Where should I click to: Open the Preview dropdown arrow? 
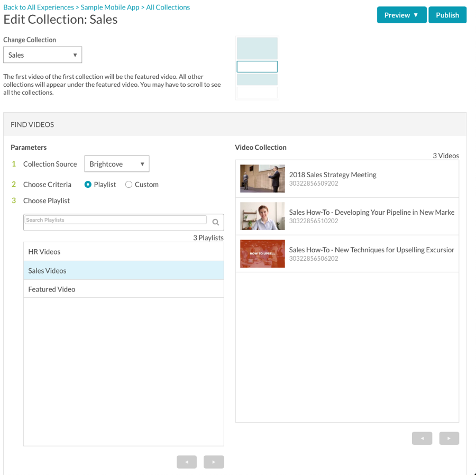[416, 15]
